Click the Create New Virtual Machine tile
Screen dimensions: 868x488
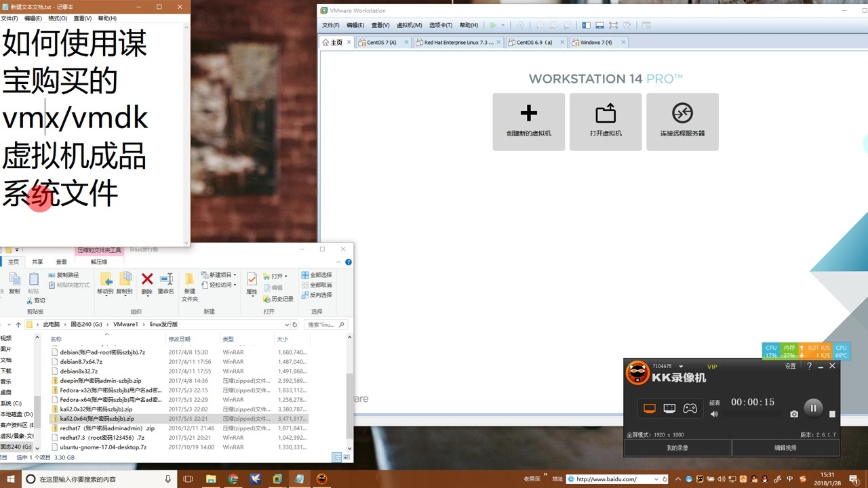coord(529,122)
